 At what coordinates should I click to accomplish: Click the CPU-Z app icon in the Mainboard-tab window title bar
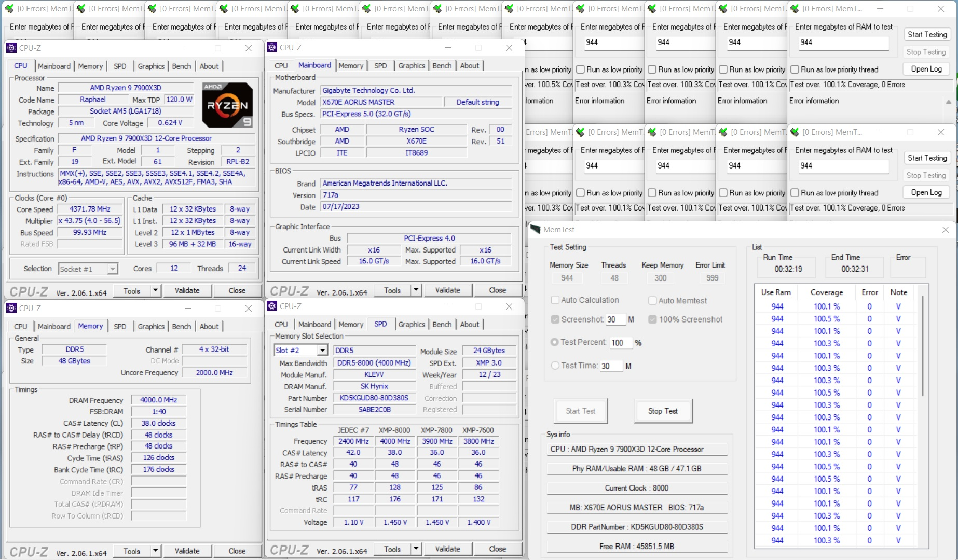pos(272,48)
